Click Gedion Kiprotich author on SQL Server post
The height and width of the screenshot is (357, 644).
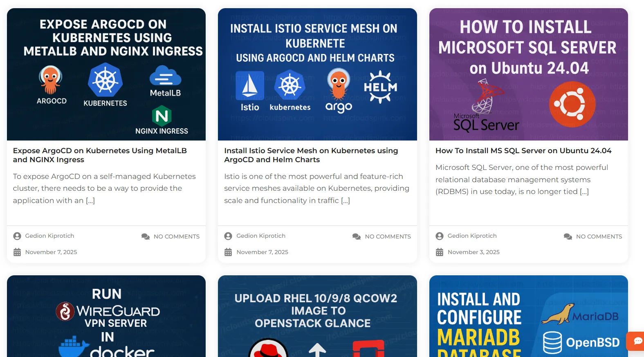coord(472,236)
